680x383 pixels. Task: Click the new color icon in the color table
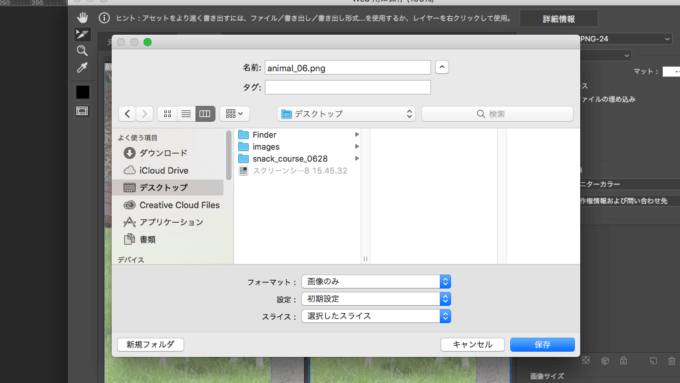[653, 360]
